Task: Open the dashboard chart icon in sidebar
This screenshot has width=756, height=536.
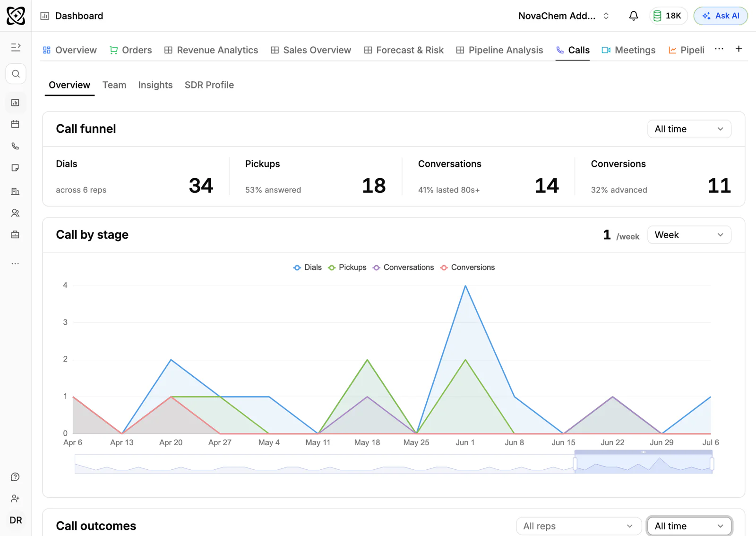Action: [x=16, y=103]
